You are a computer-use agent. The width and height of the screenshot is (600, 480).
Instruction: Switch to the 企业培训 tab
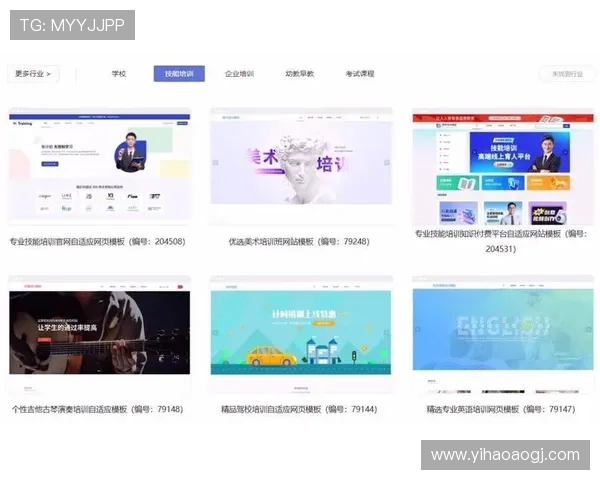coord(239,73)
